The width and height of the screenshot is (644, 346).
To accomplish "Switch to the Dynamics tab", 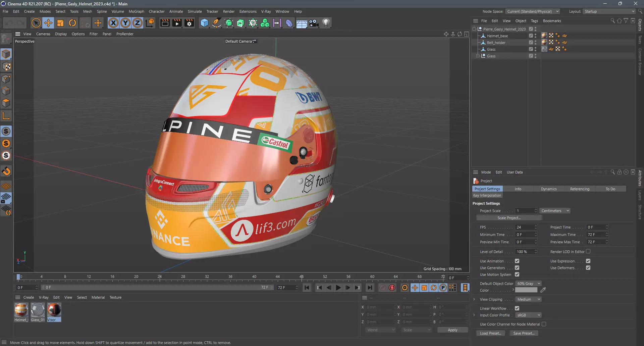I will pyautogui.click(x=549, y=189).
